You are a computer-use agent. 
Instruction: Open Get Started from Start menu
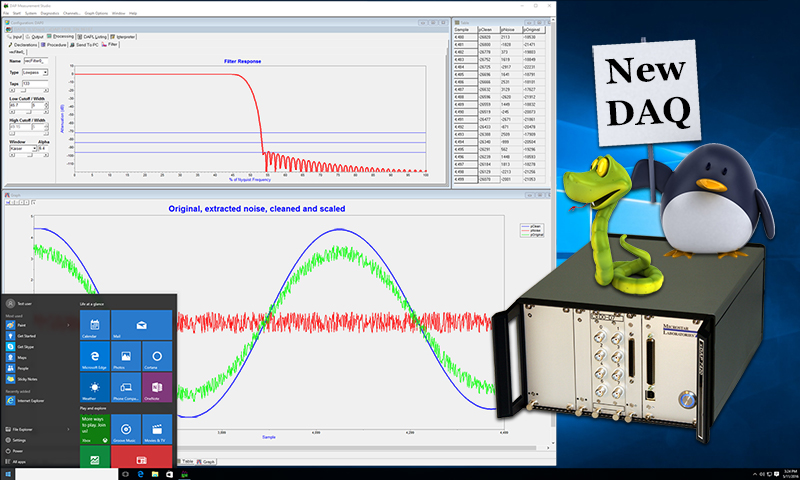(x=39, y=336)
